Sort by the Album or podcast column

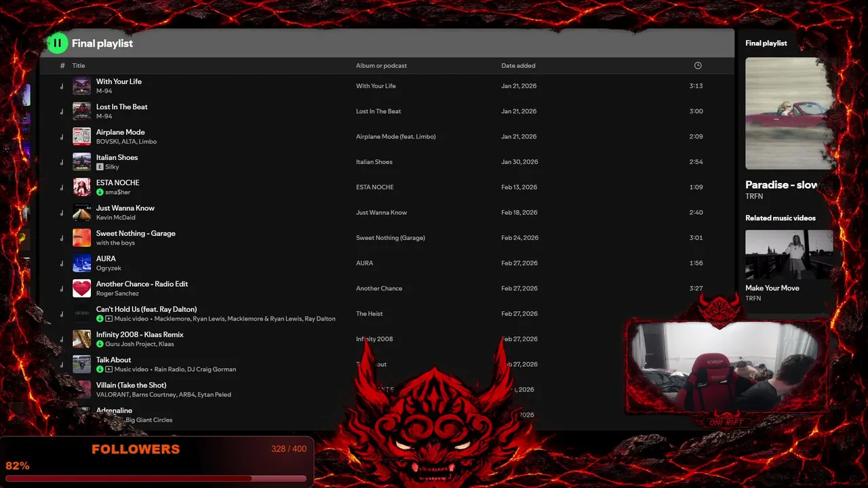pos(381,66)
